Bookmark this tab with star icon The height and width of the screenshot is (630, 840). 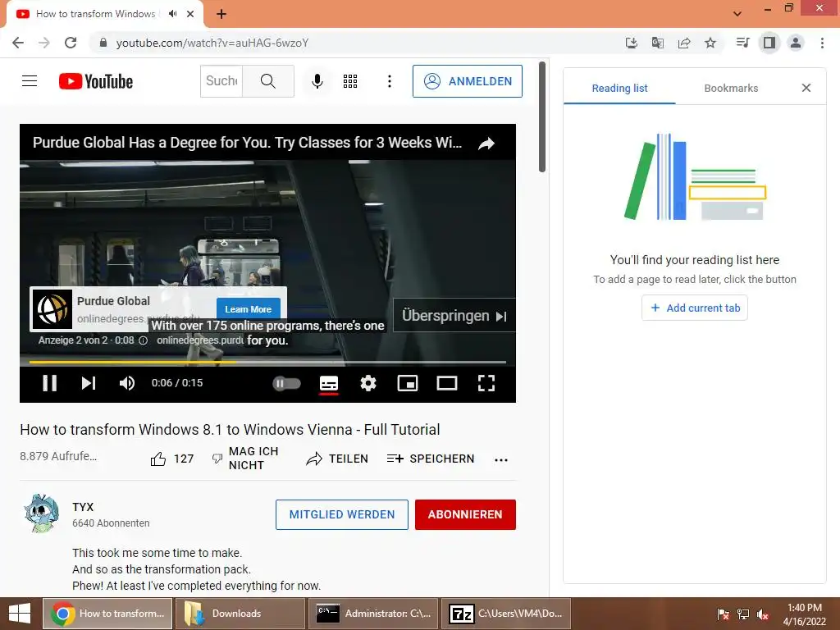(710, 43)
